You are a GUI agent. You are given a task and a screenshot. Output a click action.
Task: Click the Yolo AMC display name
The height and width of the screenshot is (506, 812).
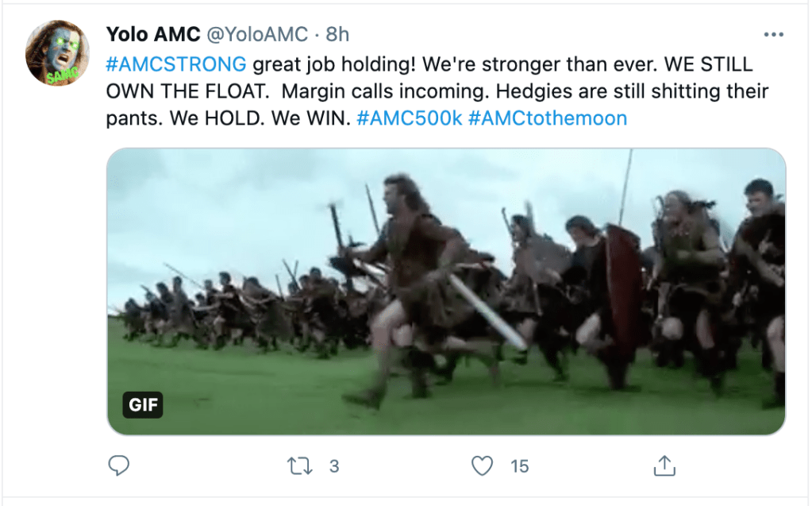tap(153, 35)
